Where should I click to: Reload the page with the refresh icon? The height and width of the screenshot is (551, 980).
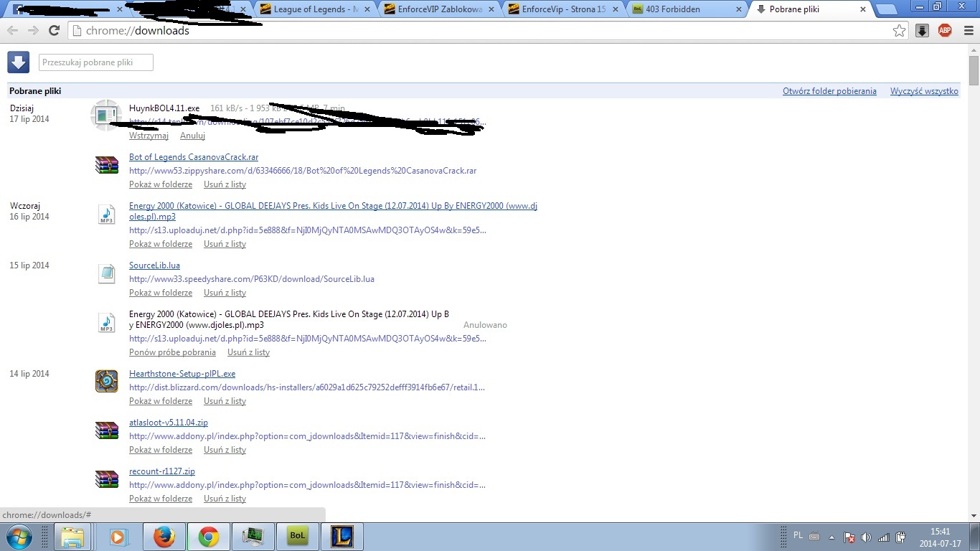click(54, 30)
